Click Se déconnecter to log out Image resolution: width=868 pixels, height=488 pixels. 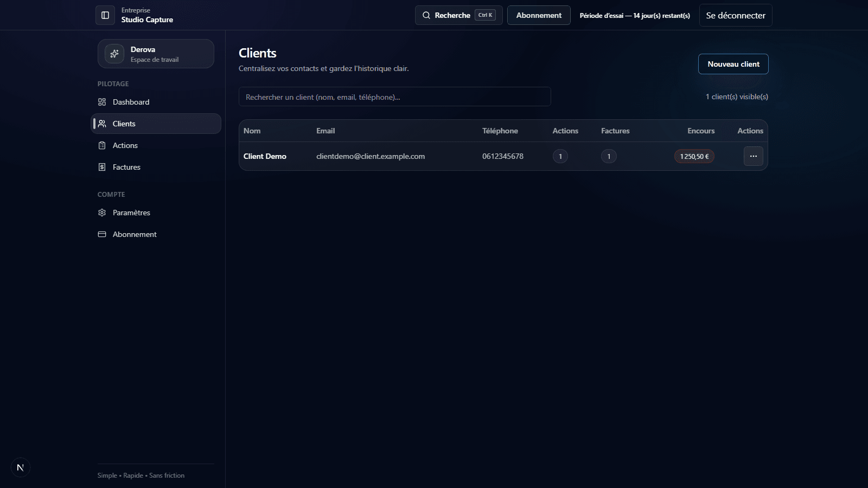736,15
